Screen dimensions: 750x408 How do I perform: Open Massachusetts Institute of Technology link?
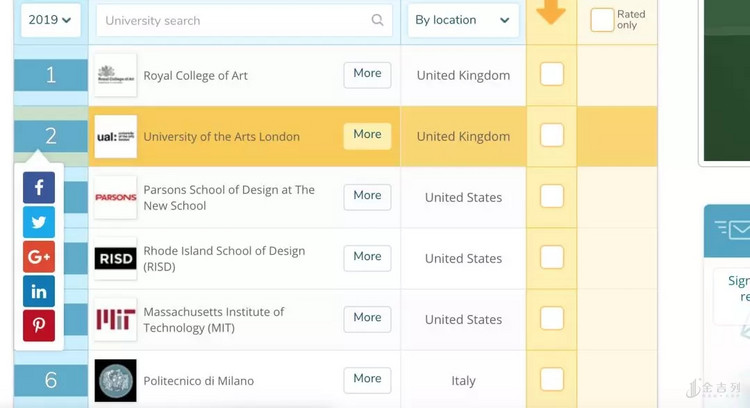[x=213, y=320]
